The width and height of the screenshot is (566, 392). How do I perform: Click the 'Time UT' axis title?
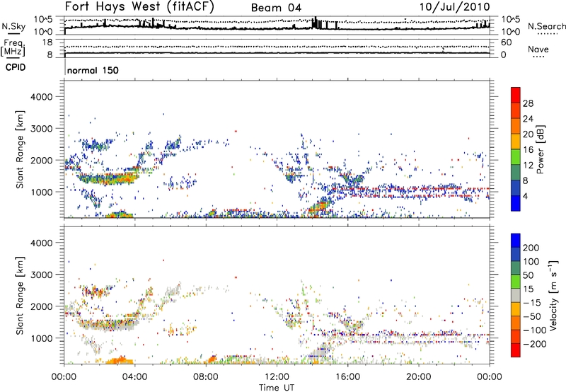[277, 388]
